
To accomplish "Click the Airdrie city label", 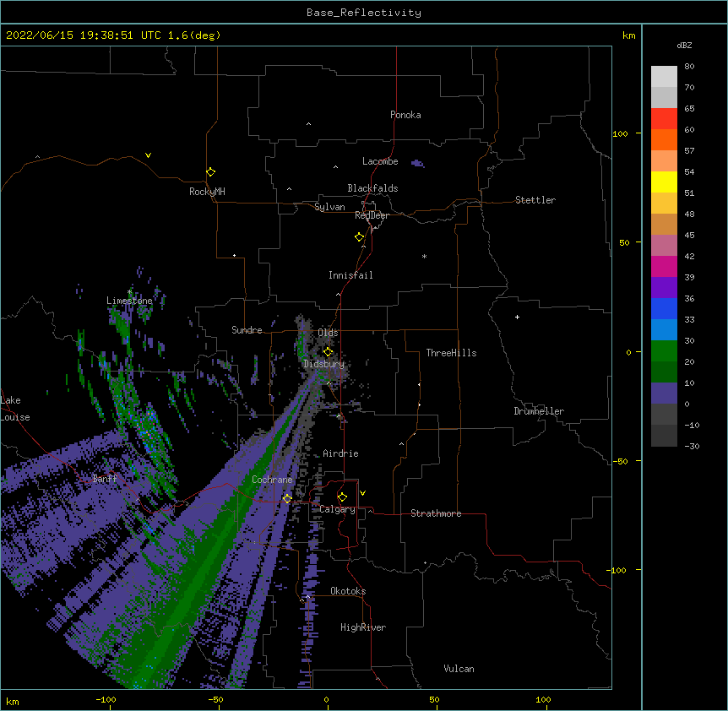I will 340,453.
